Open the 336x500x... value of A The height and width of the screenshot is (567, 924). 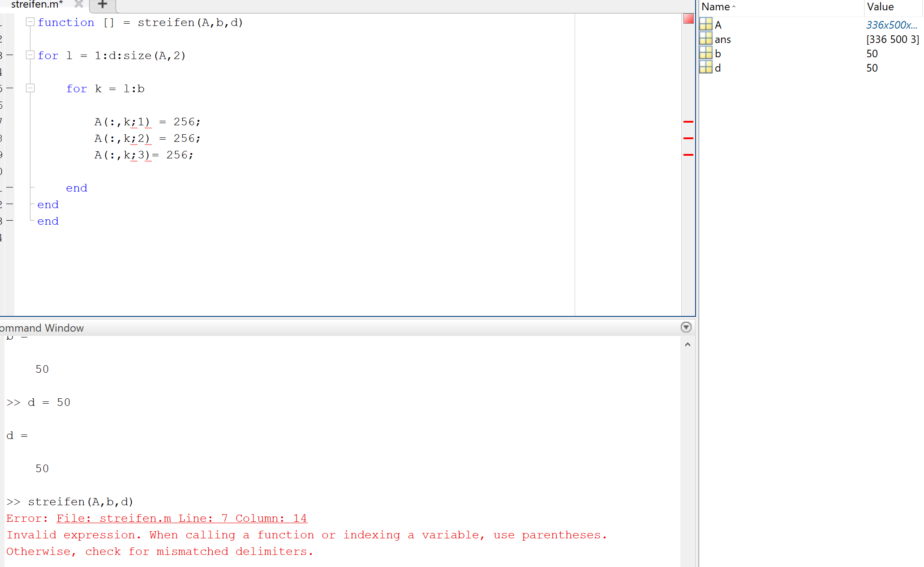(x=891, y=25)
